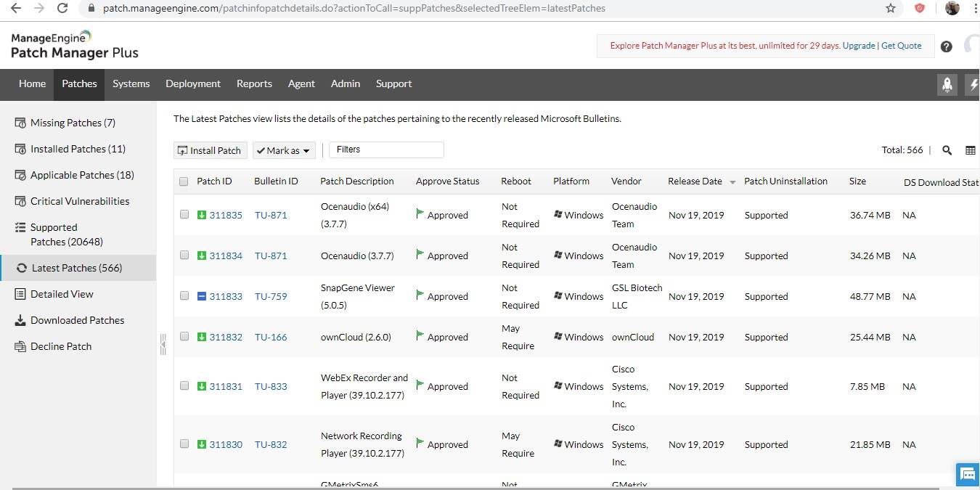The height and width of the screenshot is (490, 980).
Task: Click the lightning bolt icon in navbar
Action: [x=973, y=84]
